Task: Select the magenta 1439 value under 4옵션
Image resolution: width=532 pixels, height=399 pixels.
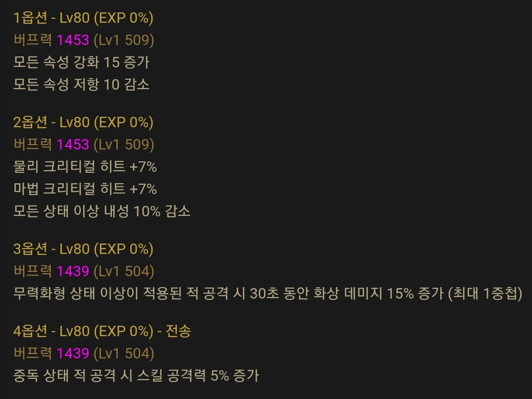Action: click(73, 353)
